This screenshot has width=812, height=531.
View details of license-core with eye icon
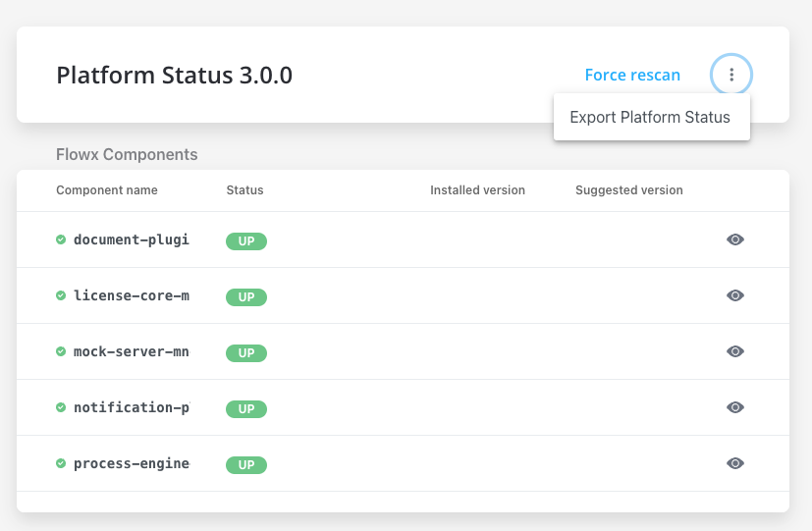point(734,295)
